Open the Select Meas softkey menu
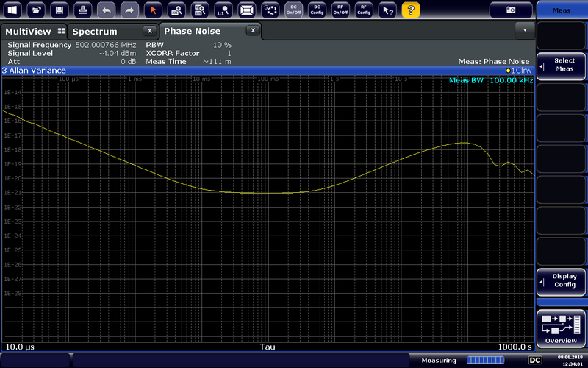 (562, 66)
